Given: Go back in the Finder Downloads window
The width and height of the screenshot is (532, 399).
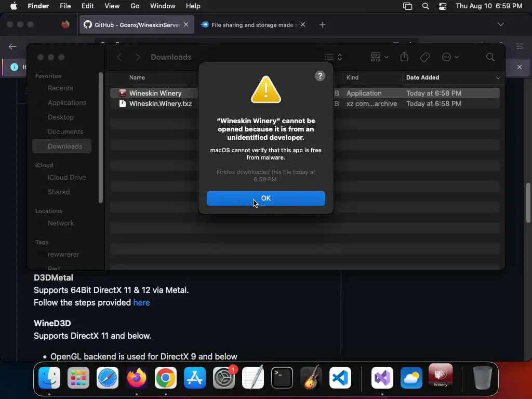Looking at the screenshot, I should coord(119,57).
